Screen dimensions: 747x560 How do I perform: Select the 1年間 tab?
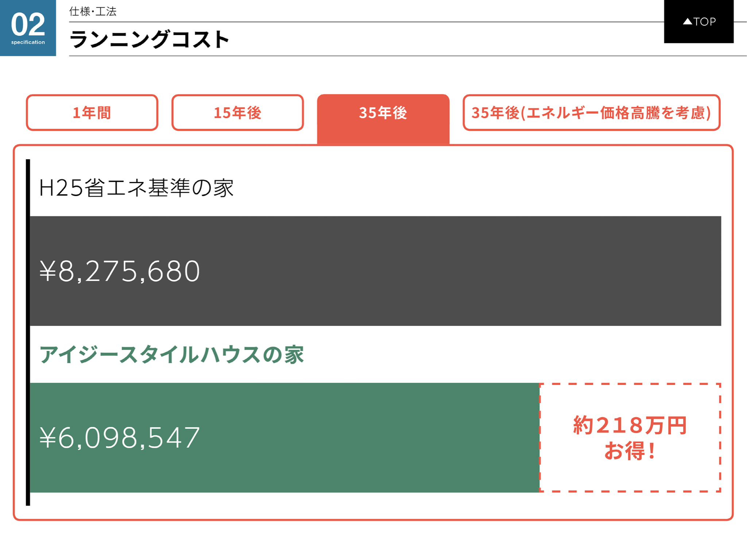92,112
